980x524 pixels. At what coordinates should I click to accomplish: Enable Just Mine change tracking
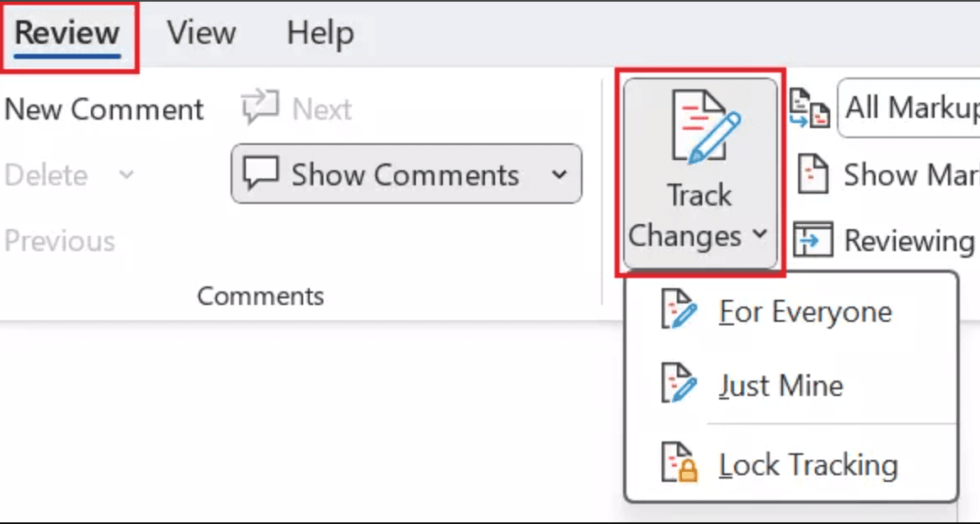pos(780,385)
